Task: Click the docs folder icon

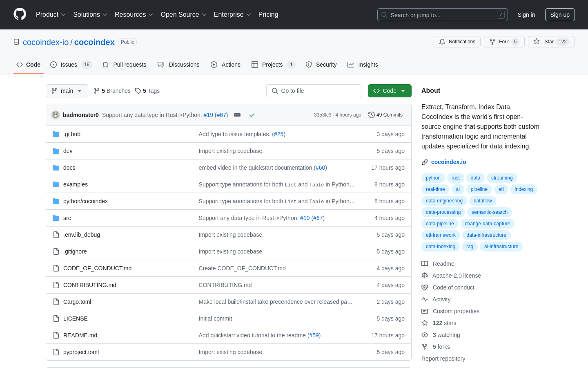Action: [x=56, y=168]
